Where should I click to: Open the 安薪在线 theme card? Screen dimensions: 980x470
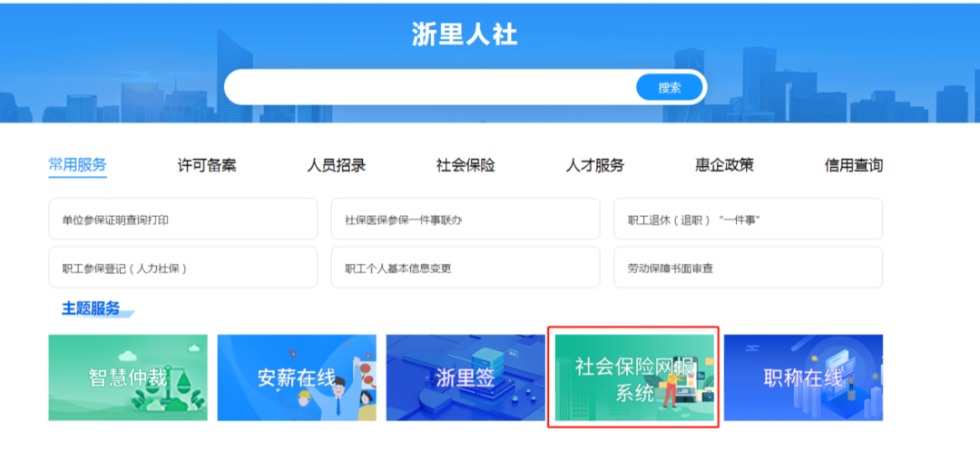297,377
